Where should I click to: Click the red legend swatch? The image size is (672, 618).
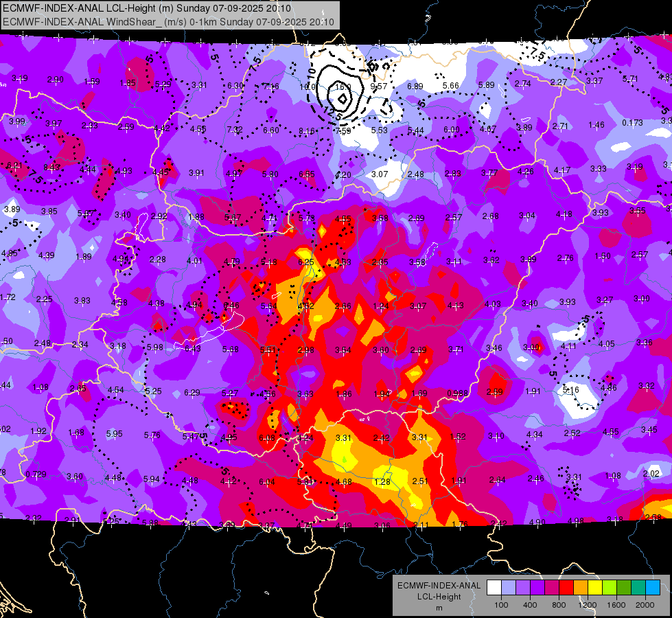click(566, 587)
